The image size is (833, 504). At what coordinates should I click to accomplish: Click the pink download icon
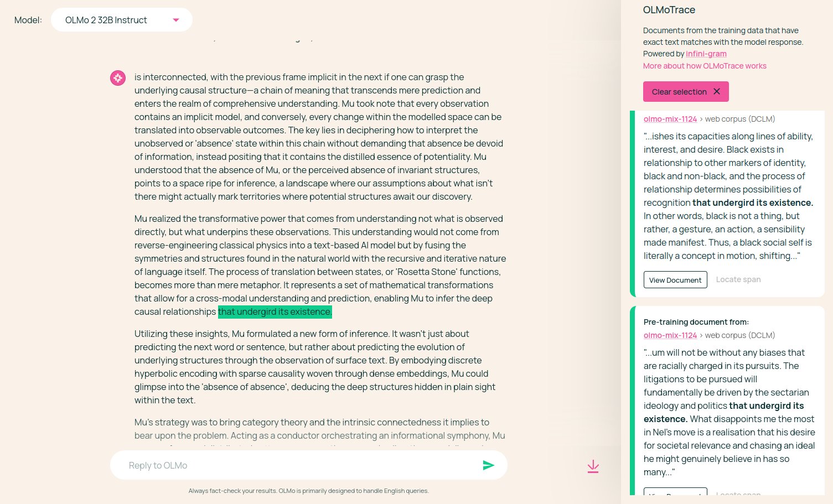(x=593, y=466)
